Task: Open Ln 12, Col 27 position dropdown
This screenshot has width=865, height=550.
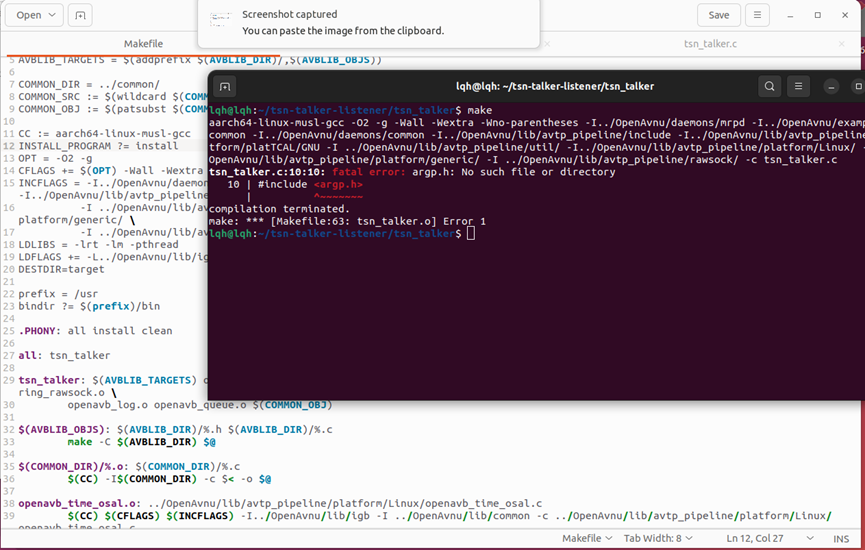Action: (x=770, y=538)
